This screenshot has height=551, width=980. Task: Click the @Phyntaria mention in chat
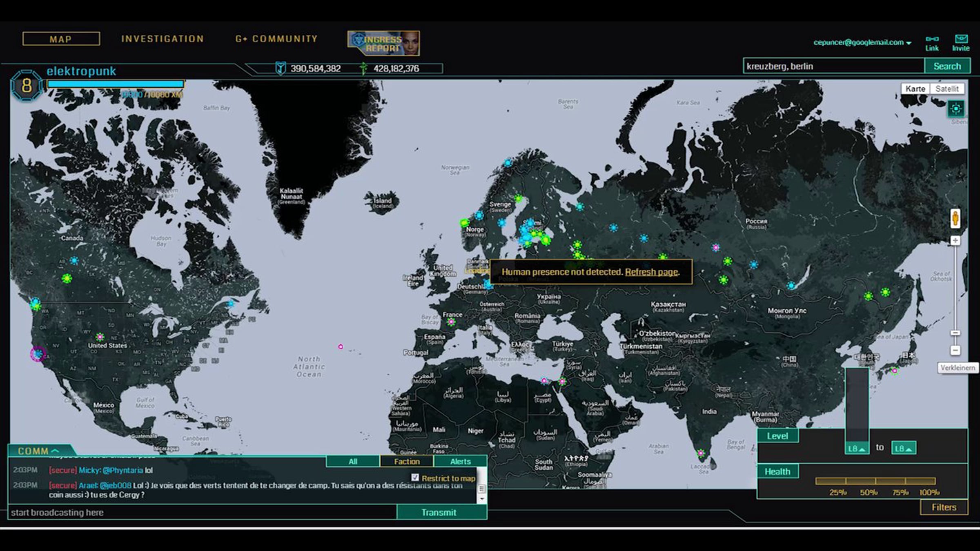[x=122, y=470]
